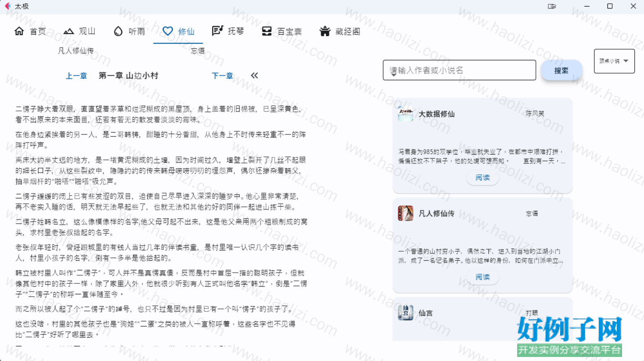Click the 搜索 search button
The image size is (644, 361).
pos(561,70)
